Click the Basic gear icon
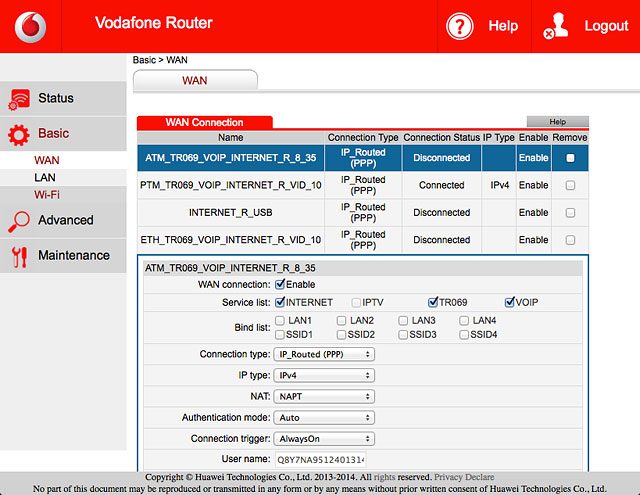 point(19,135)
